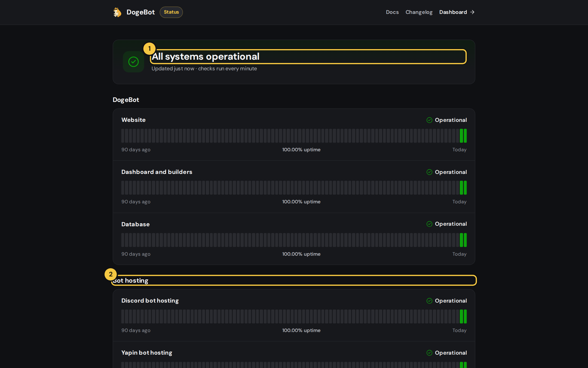Click the Operational label for Database
This screenshot has width=588, height=368.
click(451, 224)
